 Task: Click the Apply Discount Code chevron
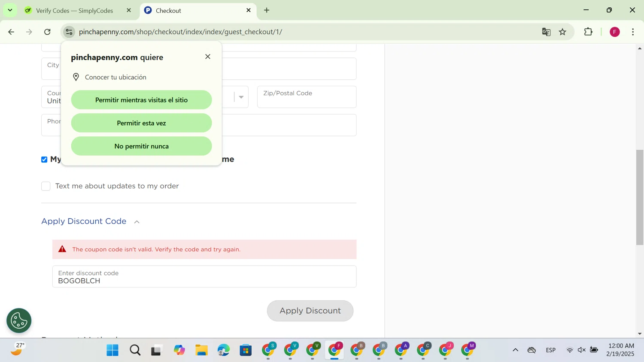(137, 222)
